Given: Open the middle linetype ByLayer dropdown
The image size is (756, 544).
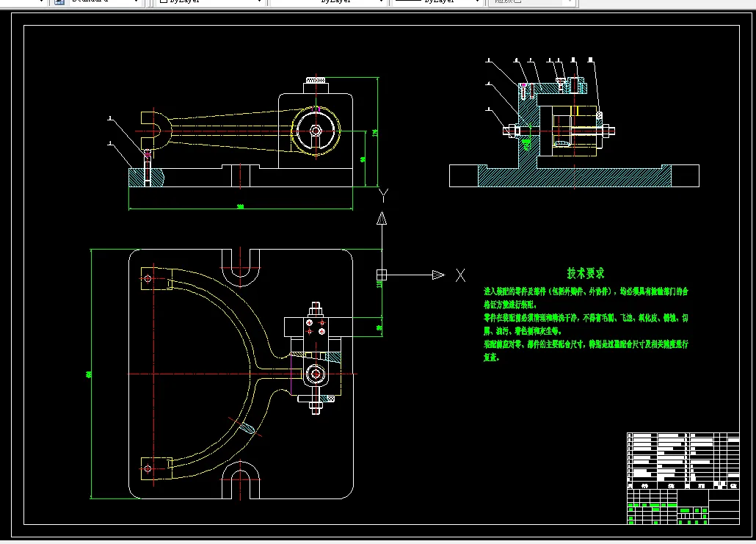Looking at the screenshot, I should [x=380, y=2].
